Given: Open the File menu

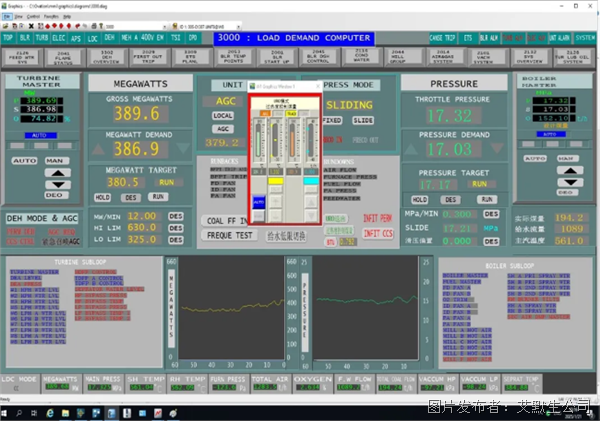Looking at the screenshot, I should click(x=7, y=16).
